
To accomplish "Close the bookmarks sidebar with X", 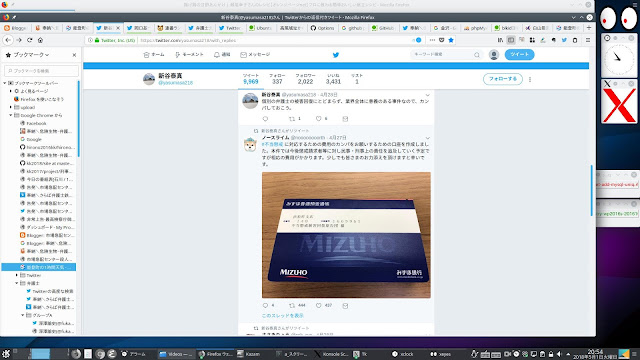I will pos(74,55).
